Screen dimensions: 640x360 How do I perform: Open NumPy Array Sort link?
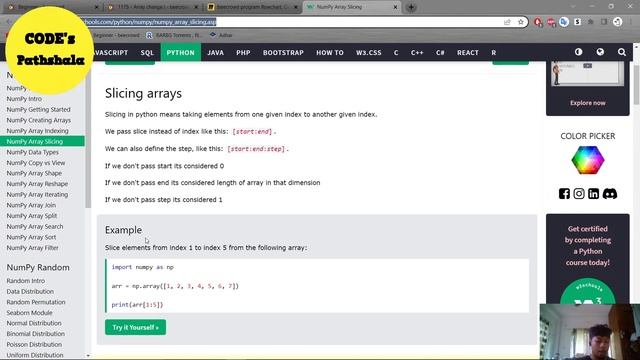[31, 237]
